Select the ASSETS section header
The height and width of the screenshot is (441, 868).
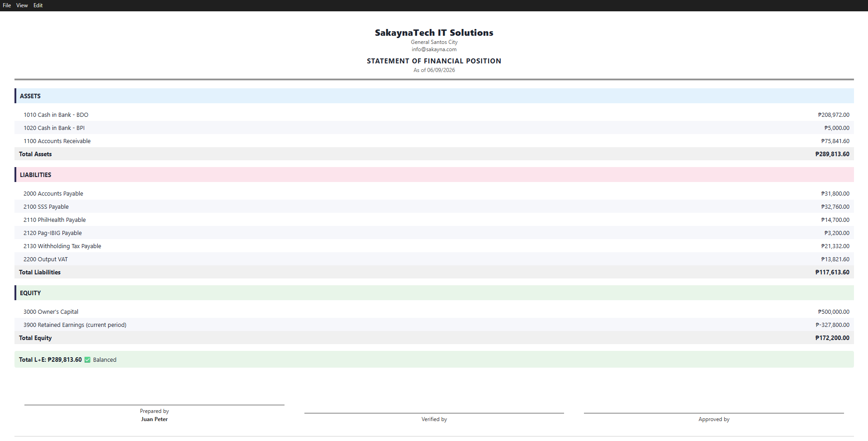click(x=434, y=96)
